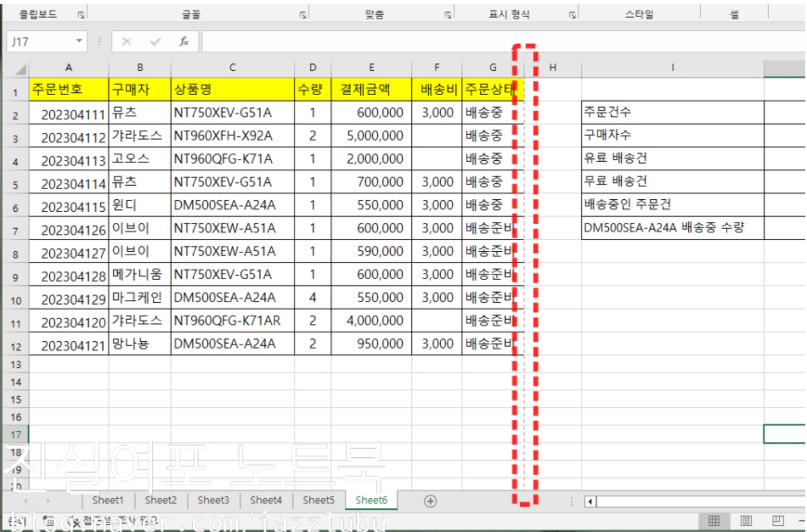Click the Select All corner triangle
807x532 pixels.
coord(21,70)
